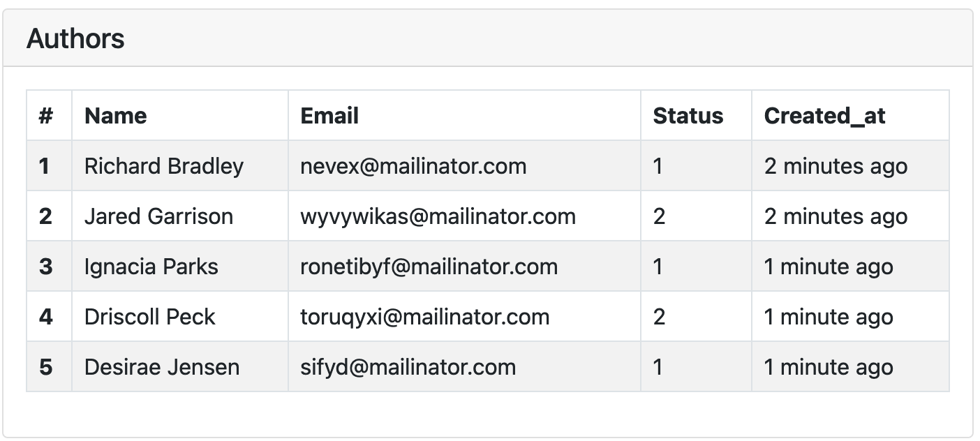
Task: Select Ignacia Parks in the table
Action: point(151,267)
